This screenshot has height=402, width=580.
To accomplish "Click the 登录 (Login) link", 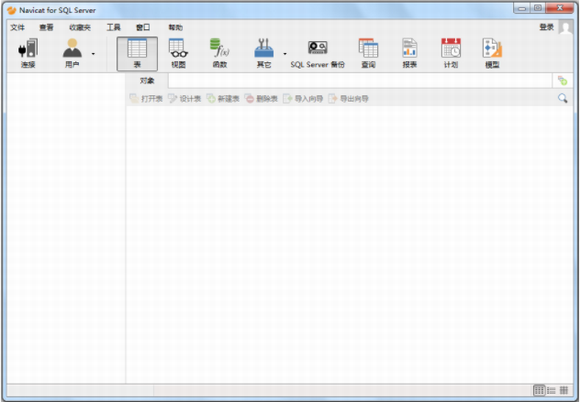I will pos(546,27).
